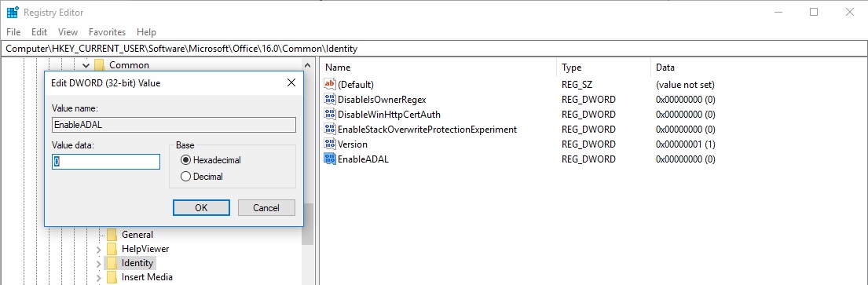
Task: Select the Insert Media key in the tree
Action: tap(147, 277)
